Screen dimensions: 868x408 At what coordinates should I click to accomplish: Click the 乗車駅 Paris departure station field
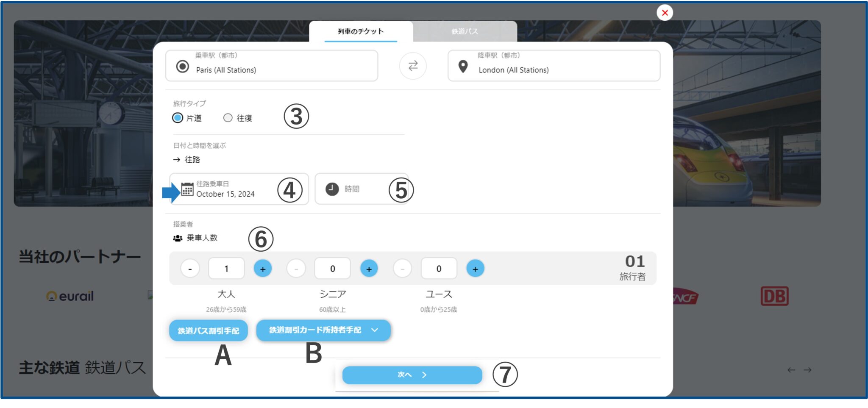[x=271, y=66]
